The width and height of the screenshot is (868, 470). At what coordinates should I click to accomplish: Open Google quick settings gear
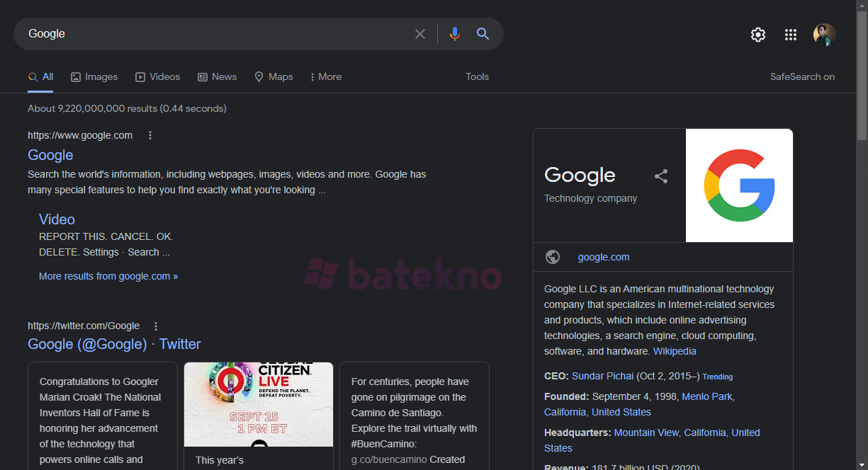pos(757,34)
